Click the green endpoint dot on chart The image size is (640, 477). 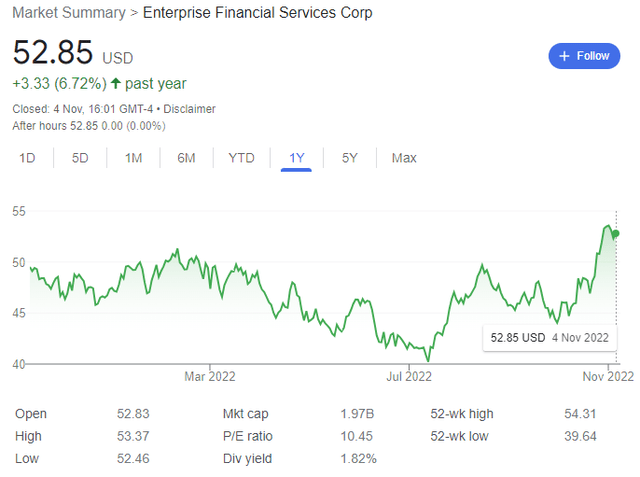pyautogui.click(x=616, y=233)
